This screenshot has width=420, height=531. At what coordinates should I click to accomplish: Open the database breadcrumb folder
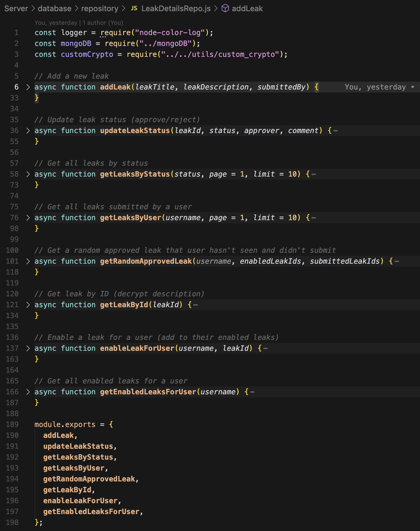[54, 8]
